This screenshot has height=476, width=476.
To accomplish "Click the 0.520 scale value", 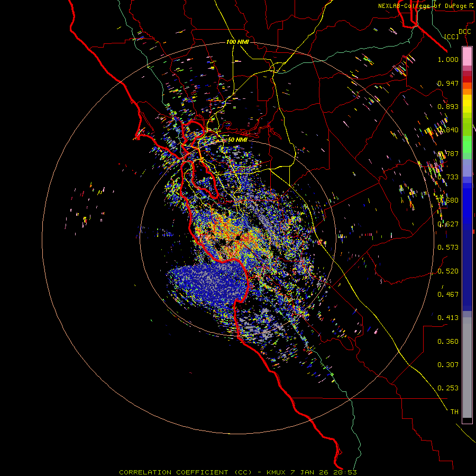I will pos(448,271).
